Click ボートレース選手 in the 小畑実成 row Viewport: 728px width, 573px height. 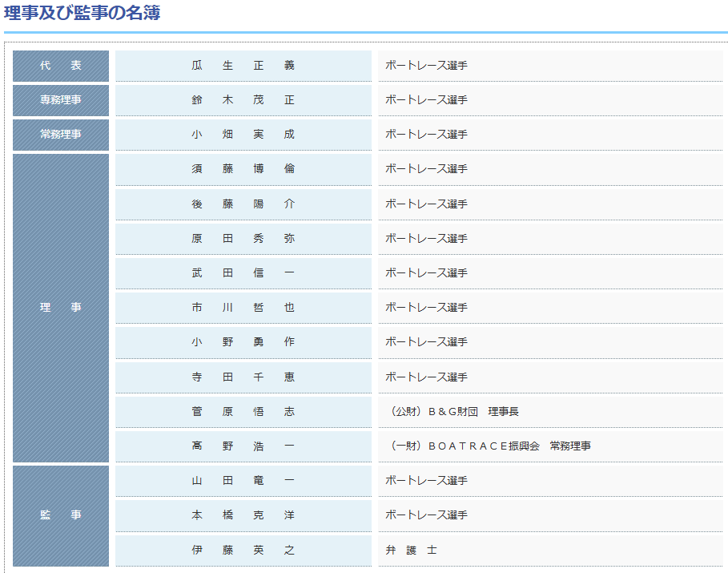pyautogui.click(x=426, y=135)
